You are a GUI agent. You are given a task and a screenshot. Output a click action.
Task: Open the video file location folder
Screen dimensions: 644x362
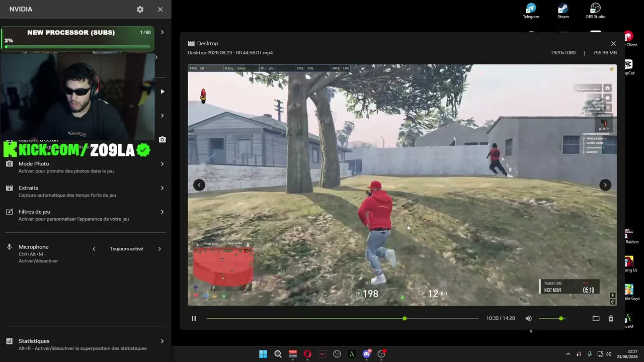[596, 318]
